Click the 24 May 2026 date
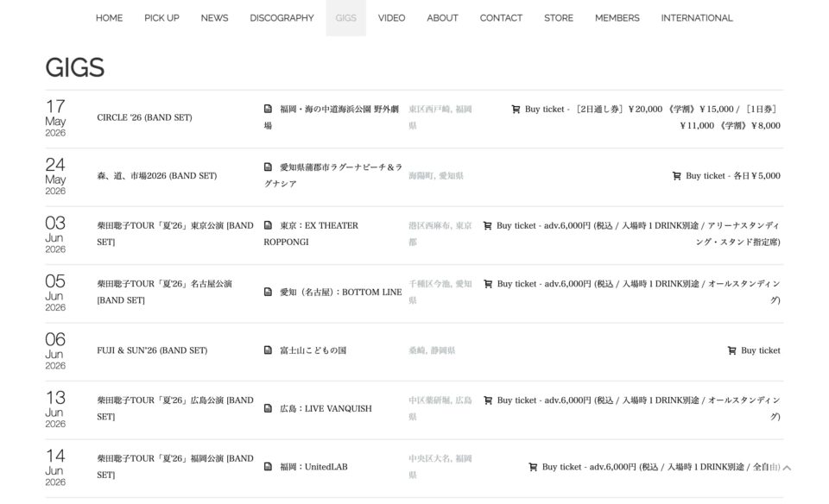 (x=55, y=176)
